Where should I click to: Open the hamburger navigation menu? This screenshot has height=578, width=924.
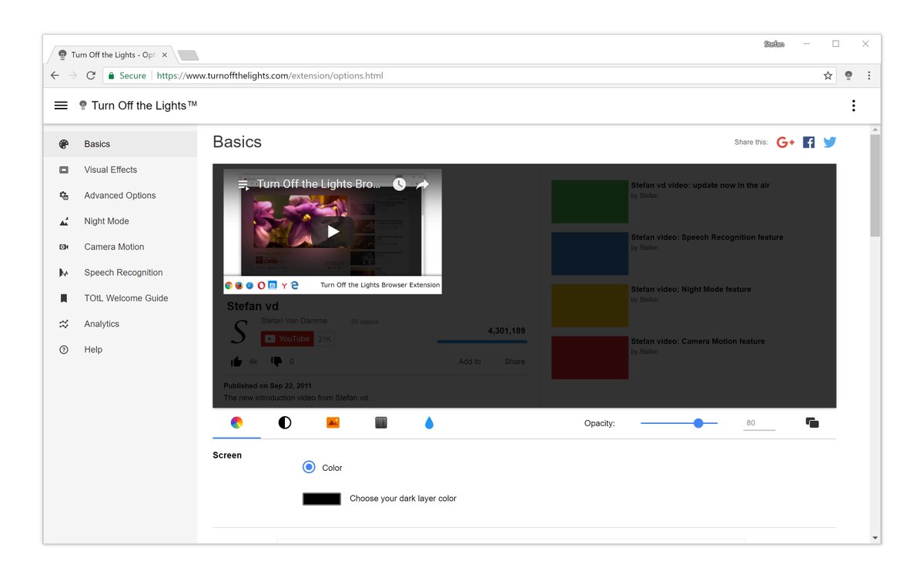[61, 106]
